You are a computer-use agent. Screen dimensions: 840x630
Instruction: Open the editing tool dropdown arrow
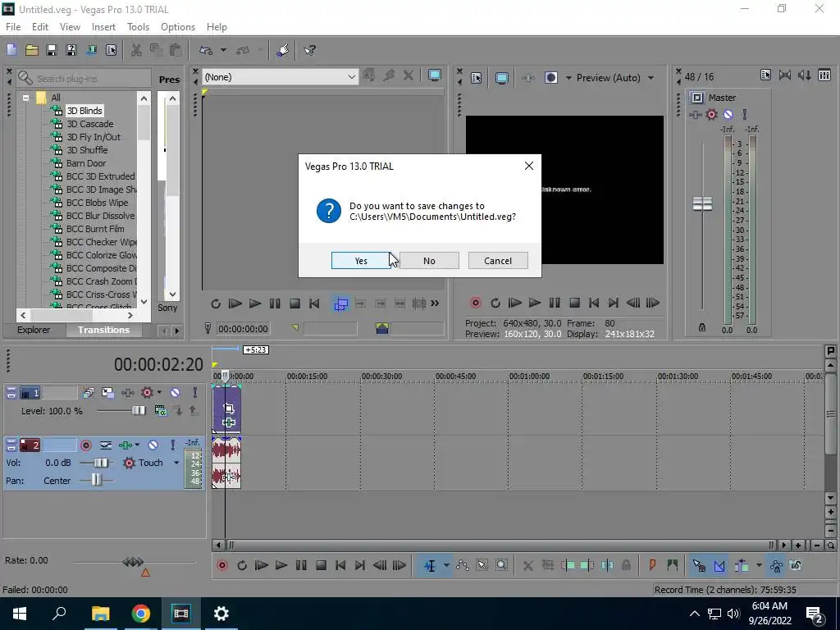pos(446,566)
